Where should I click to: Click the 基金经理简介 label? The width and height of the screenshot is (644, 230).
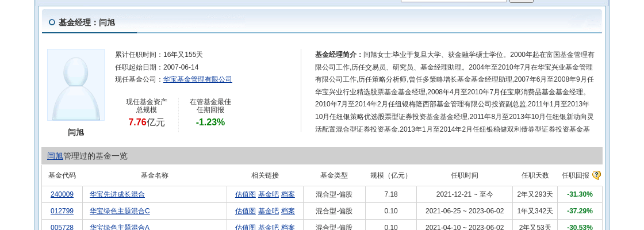[x=339, y=55]
